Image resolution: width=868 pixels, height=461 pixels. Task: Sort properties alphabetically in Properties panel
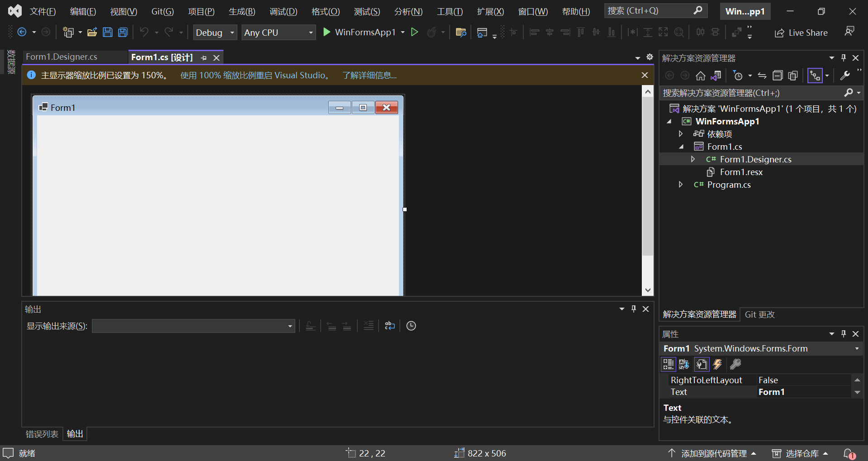pyautogui.click(x=683, y=364)
